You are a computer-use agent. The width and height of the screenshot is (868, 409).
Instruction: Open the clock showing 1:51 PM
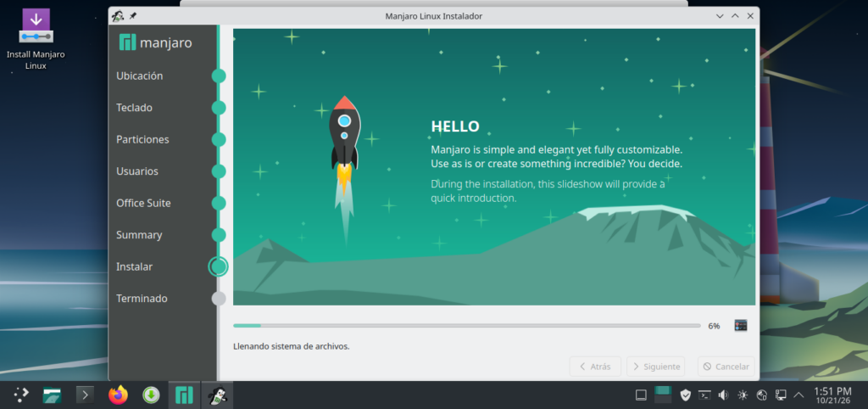[832, 395]
